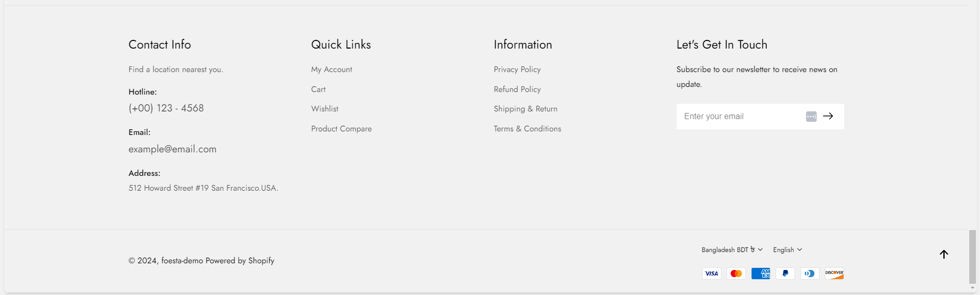Click the PayPal payment icon
This screenshot has width=980, height=295.
[x=785, y=274]
